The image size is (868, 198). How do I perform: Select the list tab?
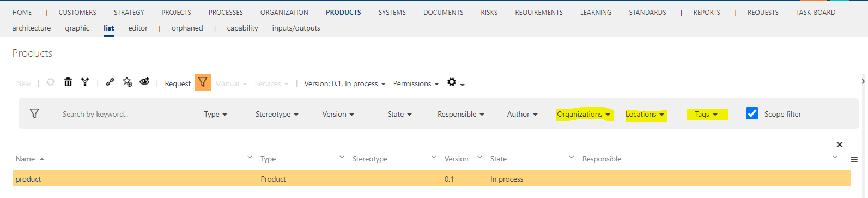pyautogui.click(x=109, y=28)
